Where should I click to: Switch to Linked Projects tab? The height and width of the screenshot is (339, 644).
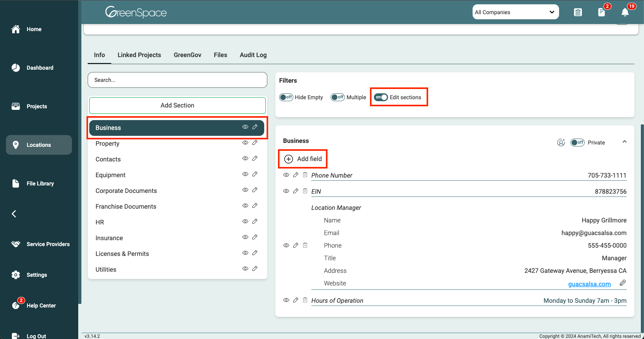coord(139,55)
